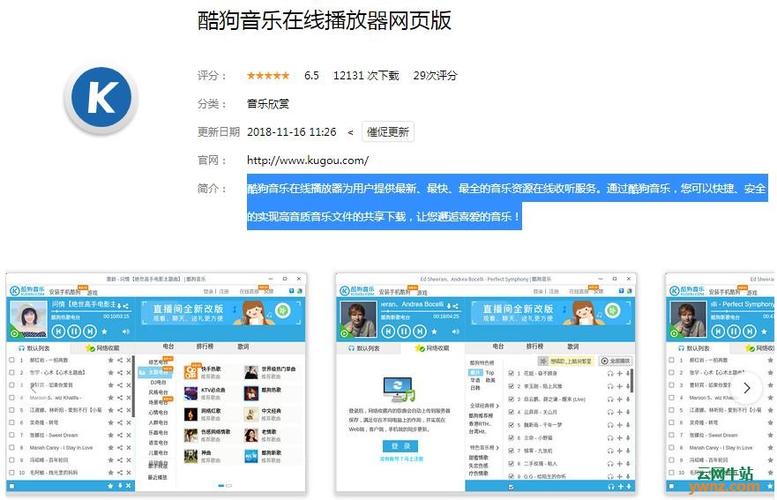
Task: Tick the checkbox of song 10 in the first screenshot
Action: point(11,472)
